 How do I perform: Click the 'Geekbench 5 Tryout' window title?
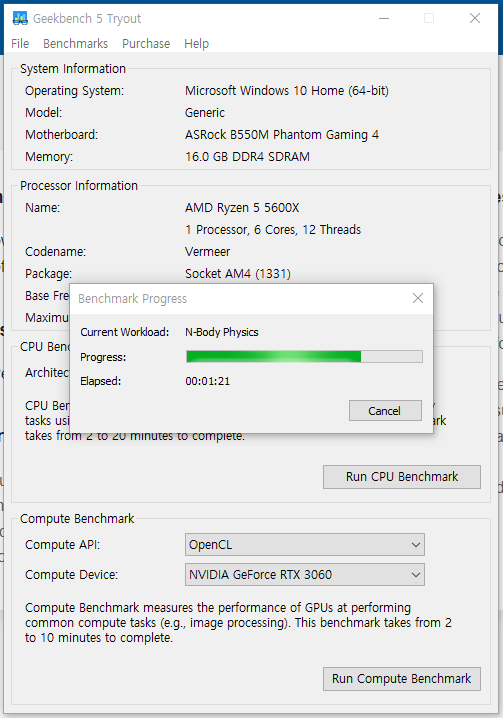point(87,19)
